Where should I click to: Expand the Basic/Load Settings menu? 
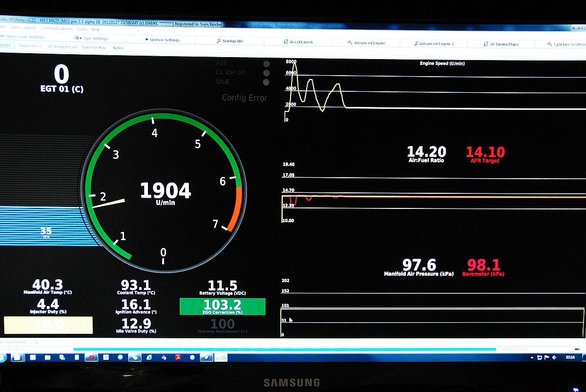[24, 37]
